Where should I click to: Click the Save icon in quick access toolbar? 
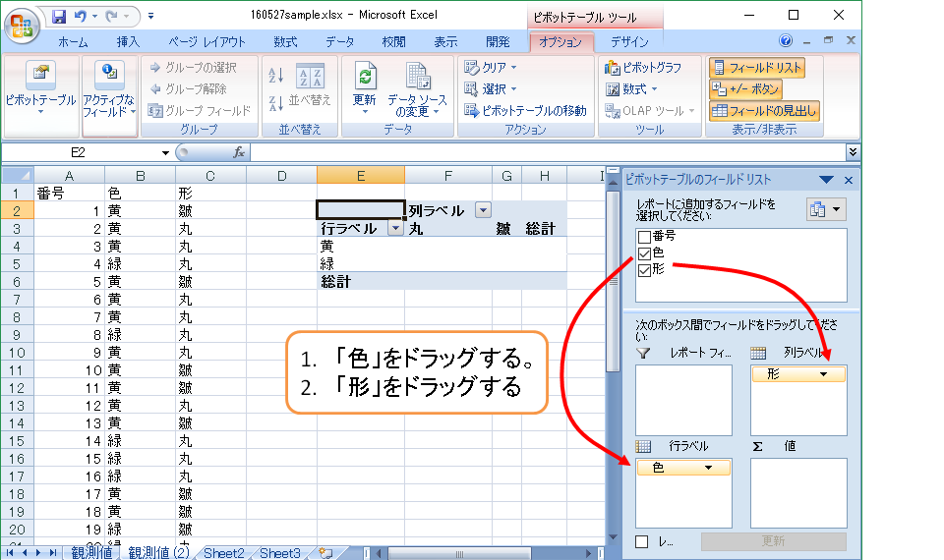tap(59, 17)
